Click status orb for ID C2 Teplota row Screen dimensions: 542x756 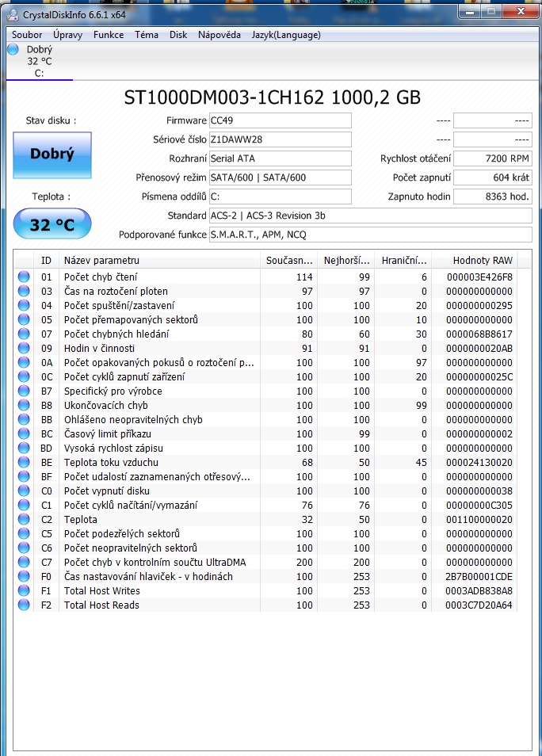[x=24, y=519]
